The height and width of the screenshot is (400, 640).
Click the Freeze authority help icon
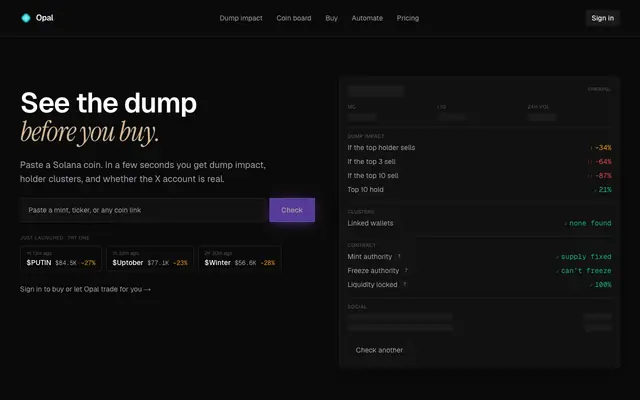click(x=406, y=270)
